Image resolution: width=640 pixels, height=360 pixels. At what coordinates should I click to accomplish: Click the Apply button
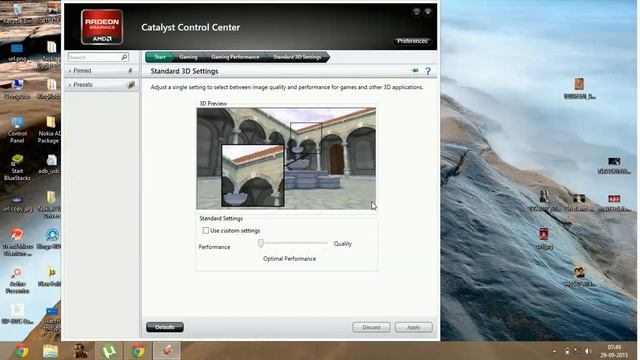(413, 327)
